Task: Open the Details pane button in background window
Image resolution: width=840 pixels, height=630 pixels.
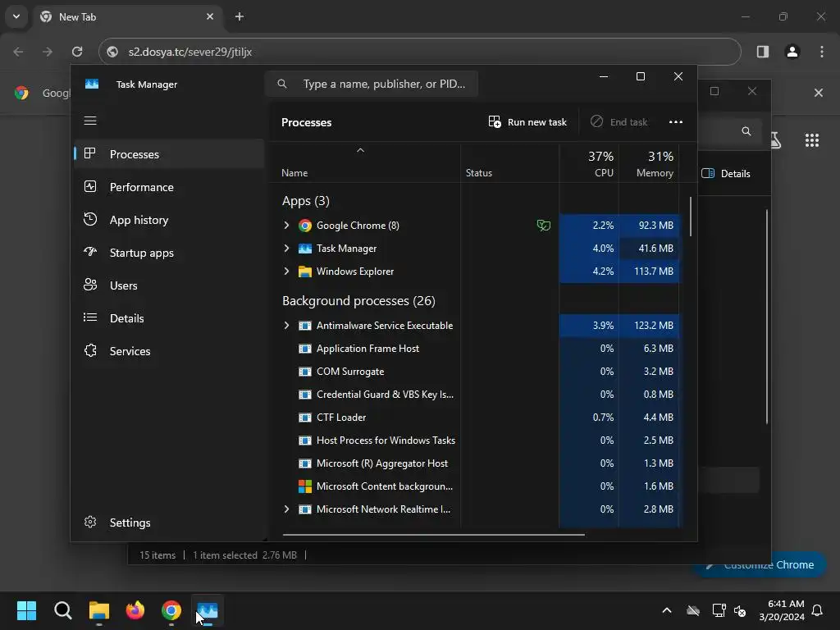Action: click(x=726, y=174)
